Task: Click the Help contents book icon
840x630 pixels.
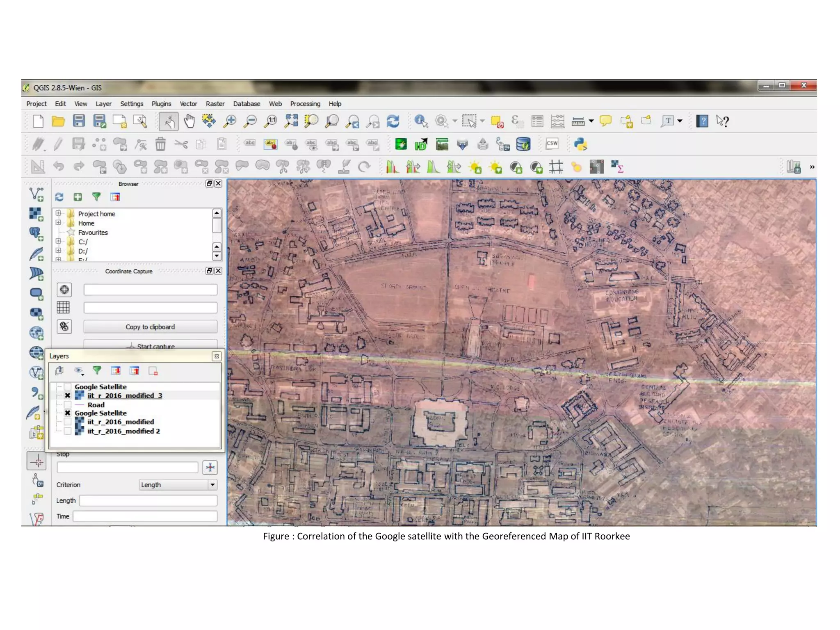Action: [x=702, y=121]
